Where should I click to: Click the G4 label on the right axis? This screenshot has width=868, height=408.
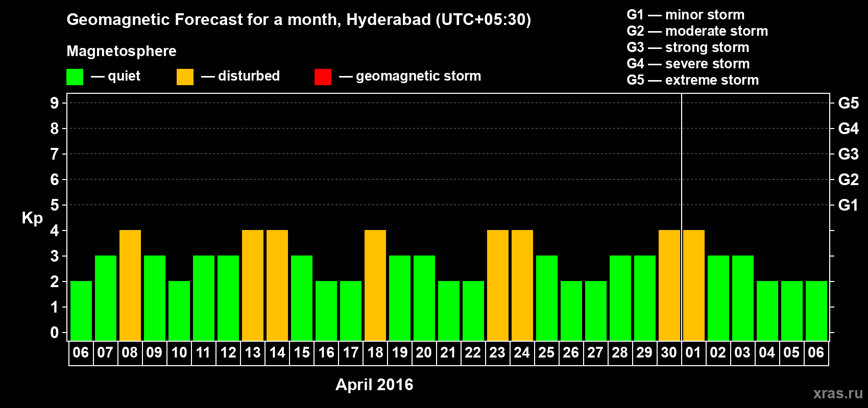coord(848,129)
